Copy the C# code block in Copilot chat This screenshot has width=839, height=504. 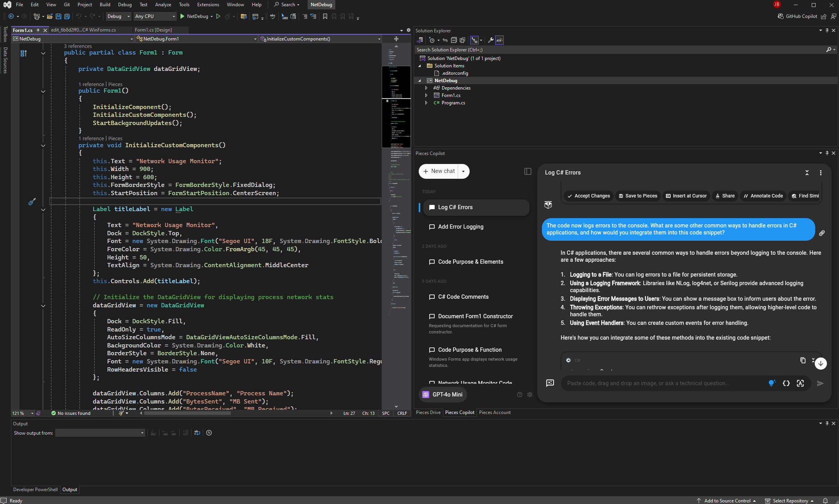point(802,360)
